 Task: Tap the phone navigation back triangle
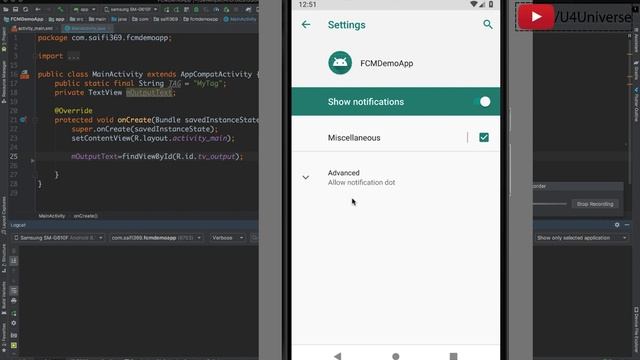pyautogui.click(x=338, y=356)
